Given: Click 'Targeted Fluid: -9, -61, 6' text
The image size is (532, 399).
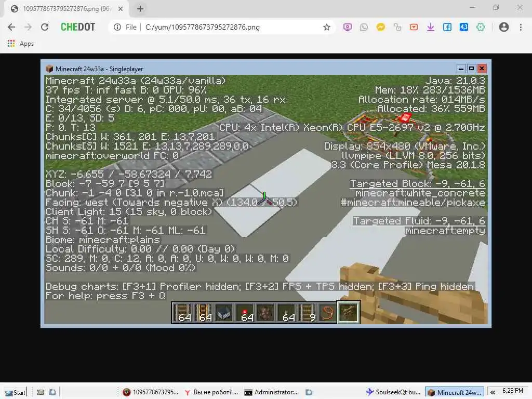Looking at the screenshot, I should tap(419, 221).
